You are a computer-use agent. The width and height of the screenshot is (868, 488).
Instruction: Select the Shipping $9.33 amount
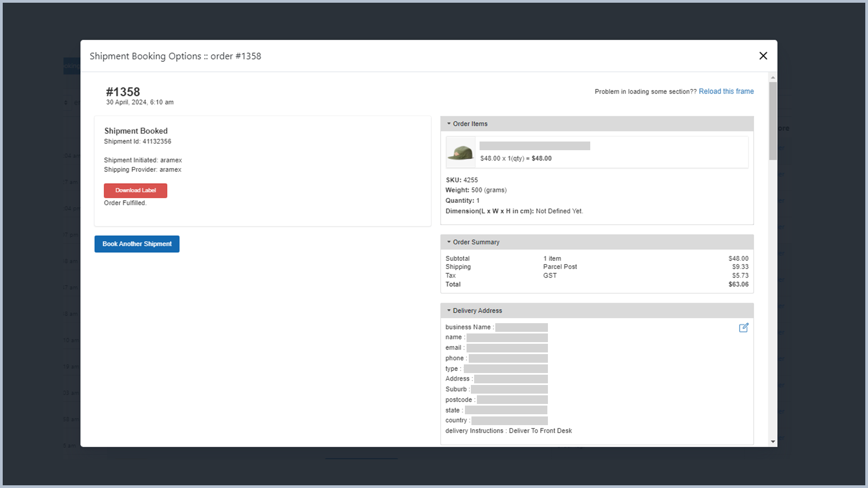(x=740, y=267)
